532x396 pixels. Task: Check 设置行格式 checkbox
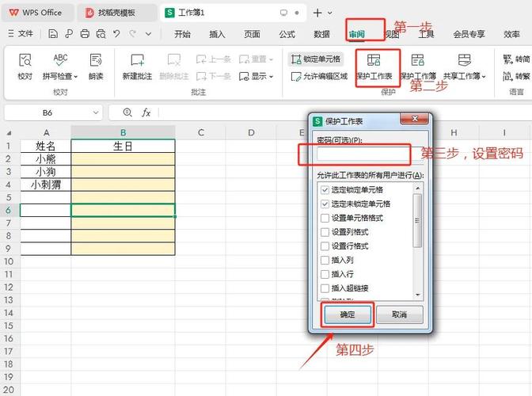tap(325, 246)
